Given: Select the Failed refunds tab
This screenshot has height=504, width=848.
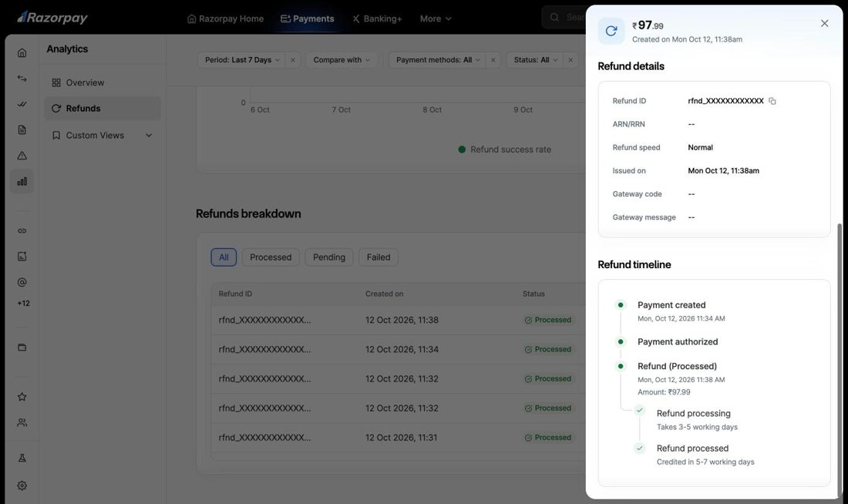Looking at the screenshot, I should point(378,257).
